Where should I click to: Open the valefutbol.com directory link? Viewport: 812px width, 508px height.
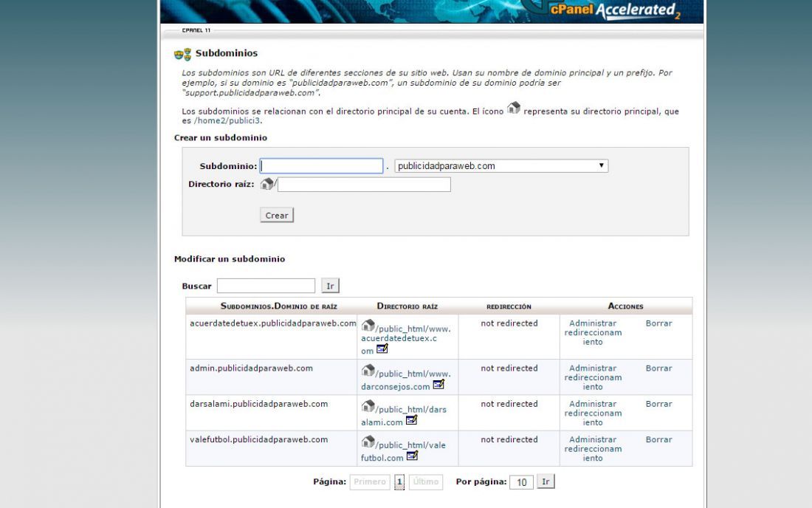point(403,452)
